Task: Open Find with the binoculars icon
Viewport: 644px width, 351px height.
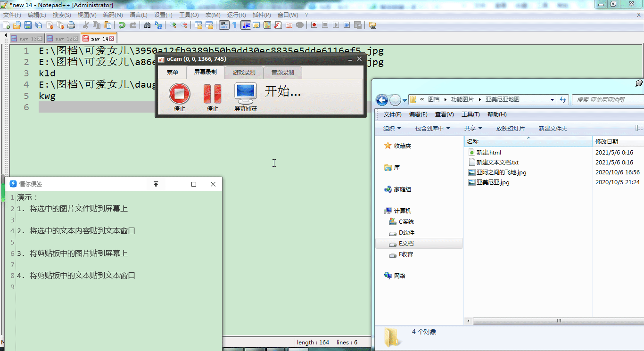Action: [148, 25]
